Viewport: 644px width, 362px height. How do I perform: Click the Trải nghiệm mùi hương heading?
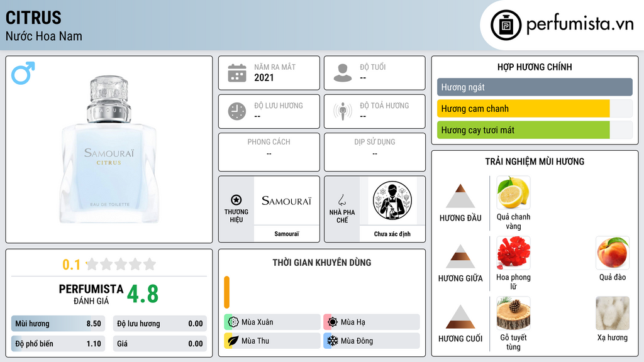click(x=535, y=162)
